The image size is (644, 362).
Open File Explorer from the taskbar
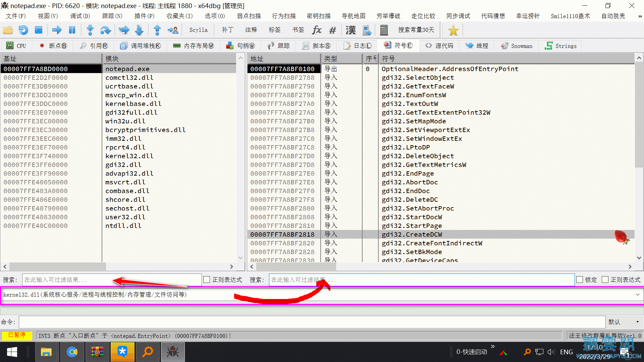coord(46,352)
